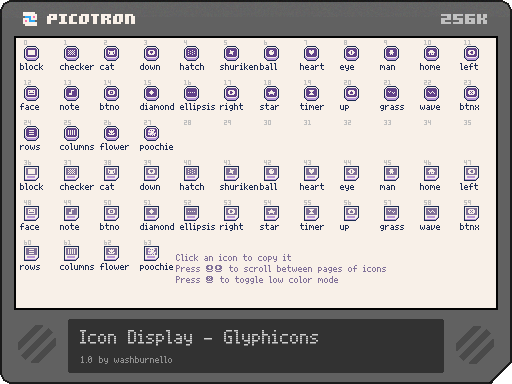Click the document-style checker icon numbered 37
The width and height of the screenshot is (512, 384).
pos(71,173)
